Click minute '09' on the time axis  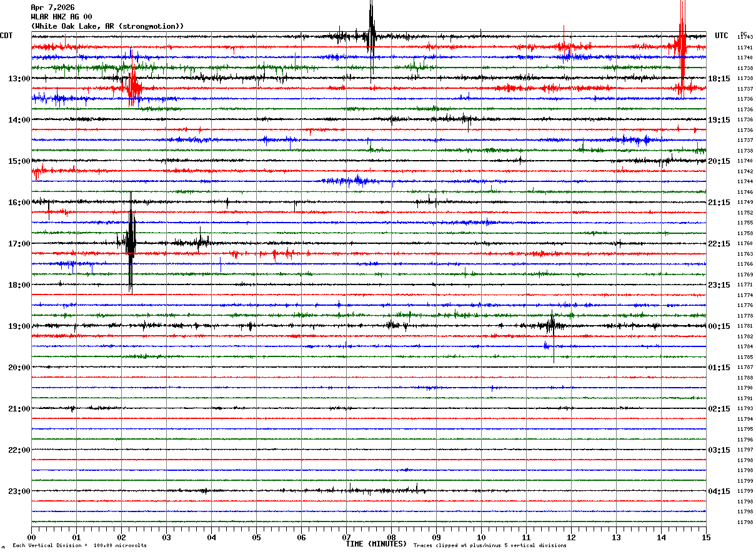[436, 537]
